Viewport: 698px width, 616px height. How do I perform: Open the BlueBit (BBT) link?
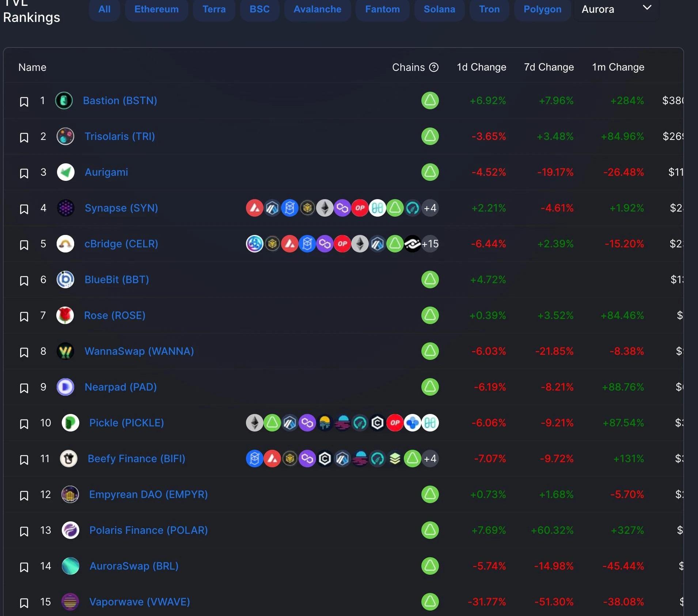117,280
